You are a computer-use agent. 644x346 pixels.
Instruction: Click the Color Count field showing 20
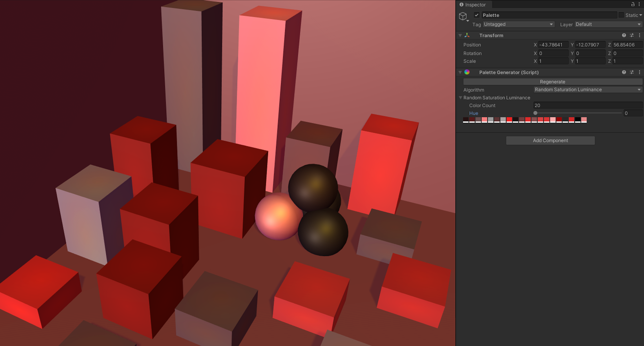[588, 105]
